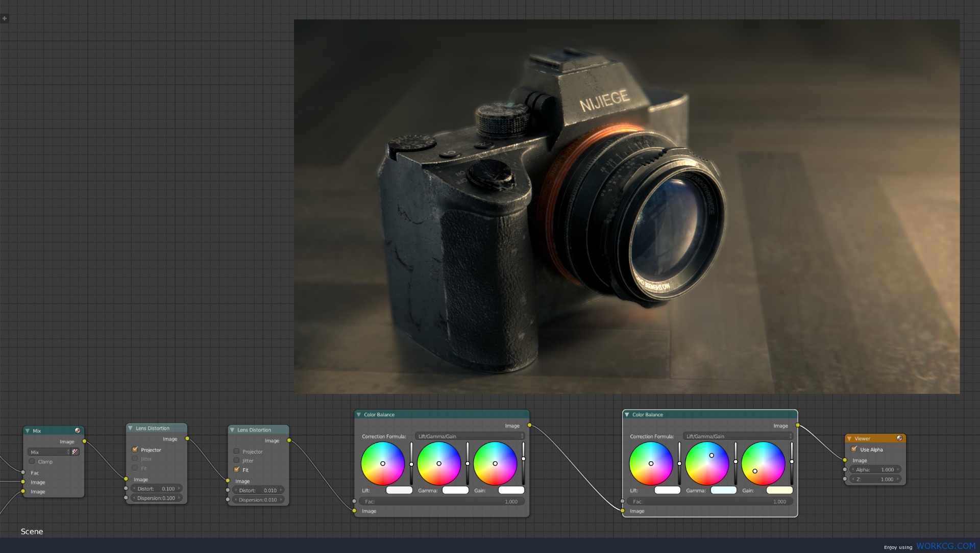Click the WORKCG.COM link
The height and width of the screenshot is (553, 980).
click(946, 546)
